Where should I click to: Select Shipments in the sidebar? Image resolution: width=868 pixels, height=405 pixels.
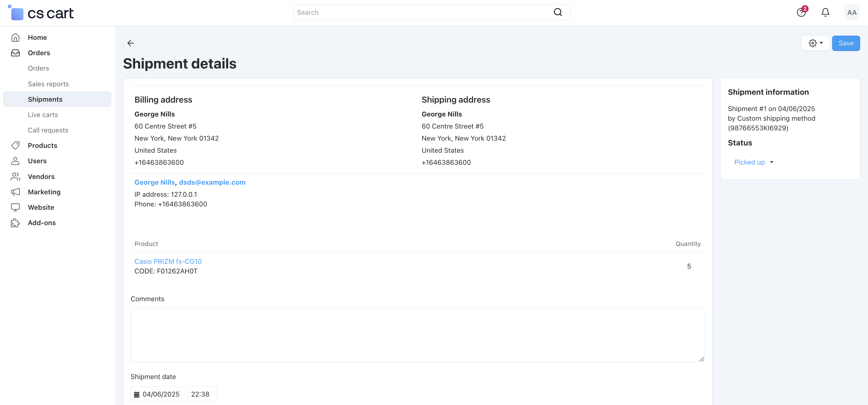pyautogui.click(x=57, y=99)
